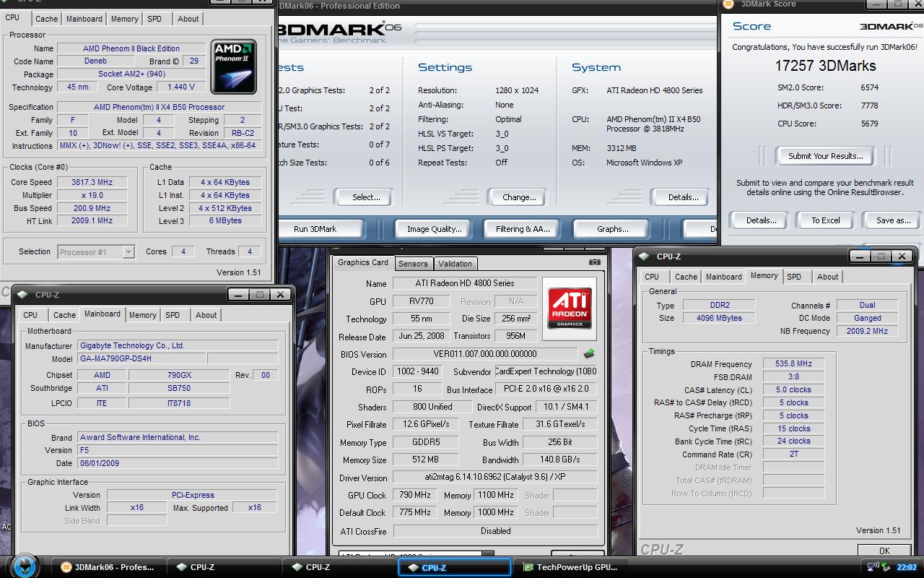Click the 17257 3DMarks score text
This screenshot has width=924, height=578.
click(x=825, y=66)
